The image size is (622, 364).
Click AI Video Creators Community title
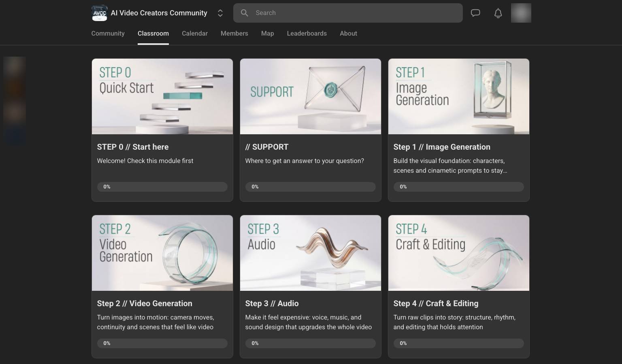tap(159, 13)
